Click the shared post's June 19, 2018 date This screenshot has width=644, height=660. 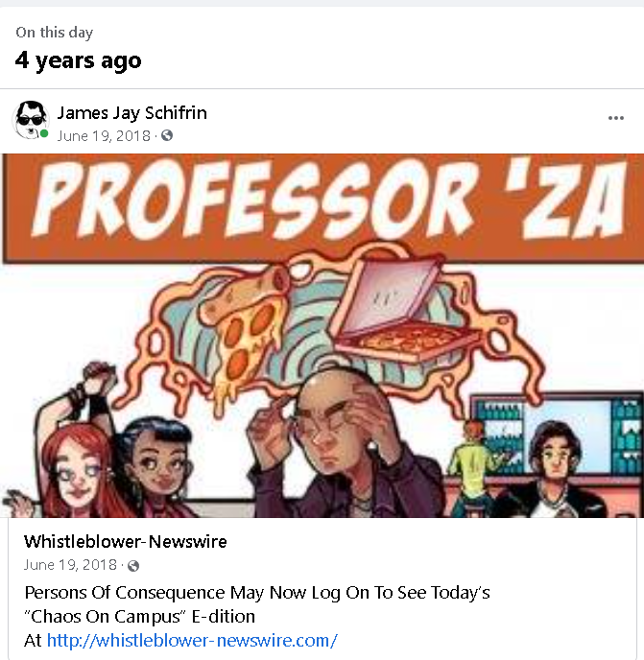(70, 565)
